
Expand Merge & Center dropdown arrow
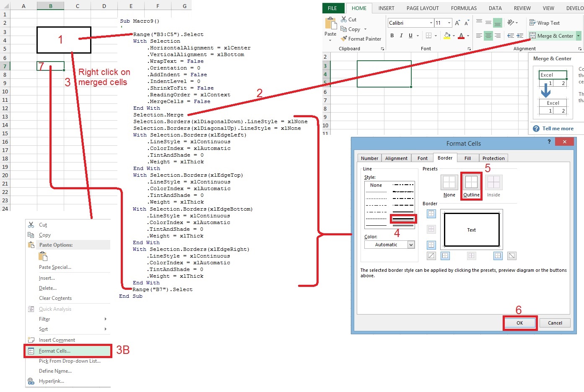click(x=578, y=36)
